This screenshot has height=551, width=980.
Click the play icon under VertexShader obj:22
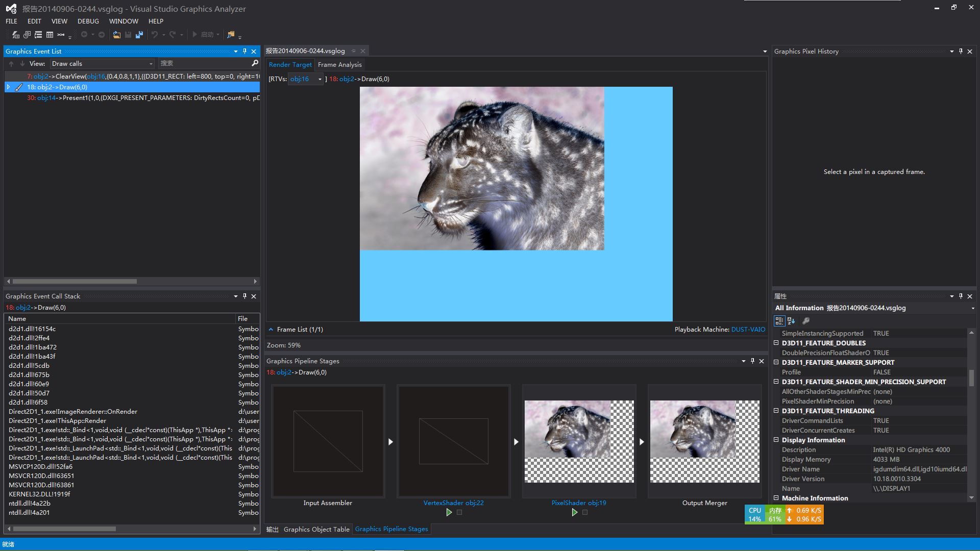coord(449,512)
